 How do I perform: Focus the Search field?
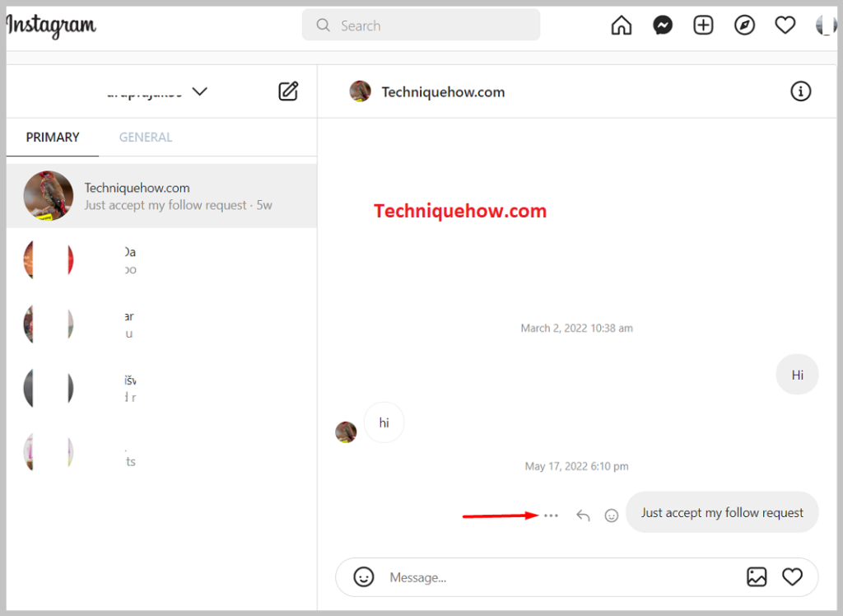tap(421, 26)
